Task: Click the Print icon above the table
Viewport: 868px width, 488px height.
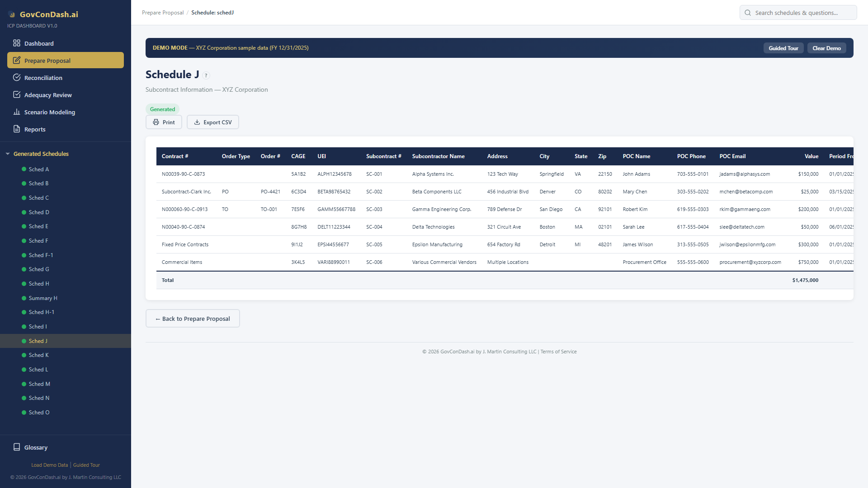Action: click(156, 122)
